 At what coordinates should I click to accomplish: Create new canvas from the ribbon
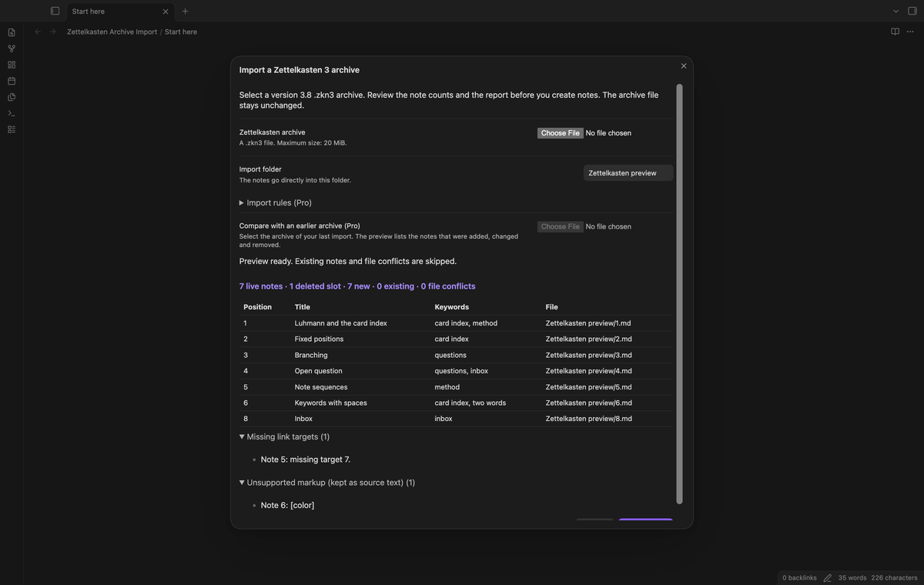click(12, 65)
